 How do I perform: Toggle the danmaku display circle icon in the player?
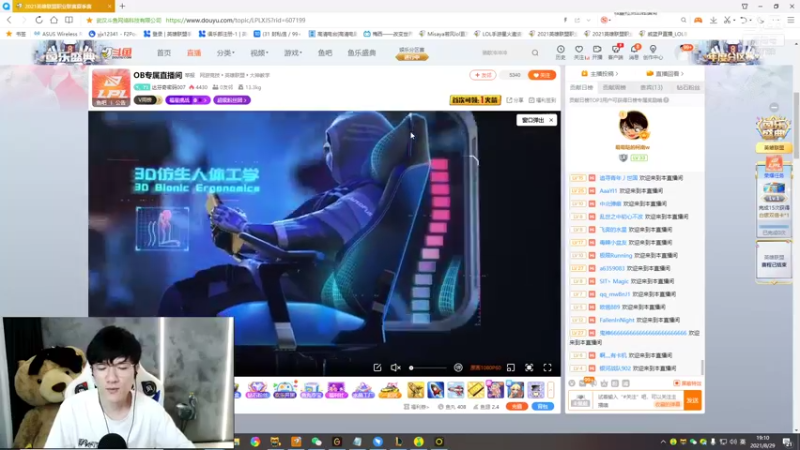point(458,367)
